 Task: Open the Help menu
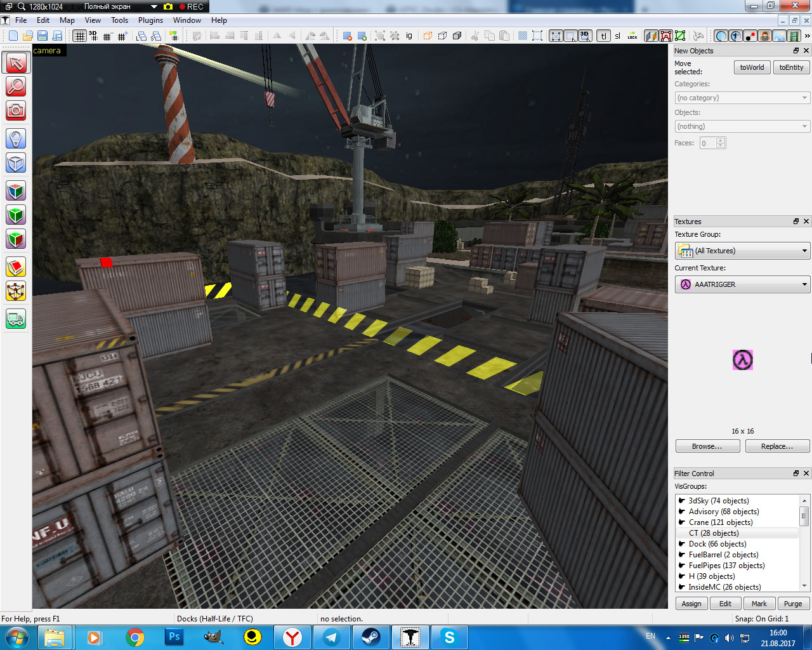tap(219, 20)
